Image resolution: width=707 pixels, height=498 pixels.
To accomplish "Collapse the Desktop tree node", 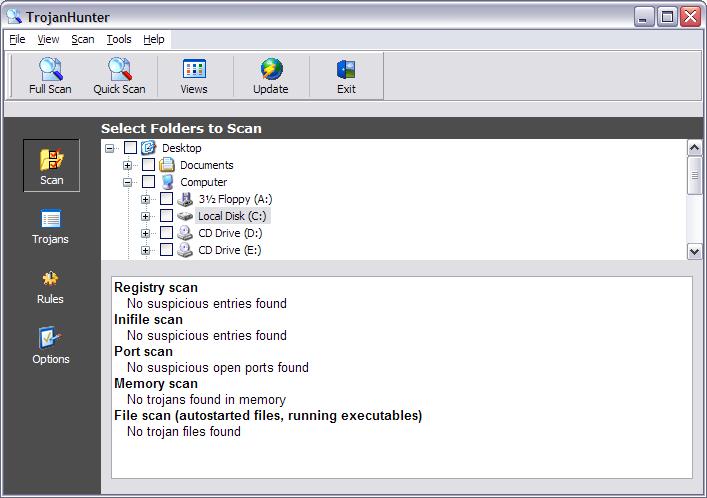I will tap(109, 148).
